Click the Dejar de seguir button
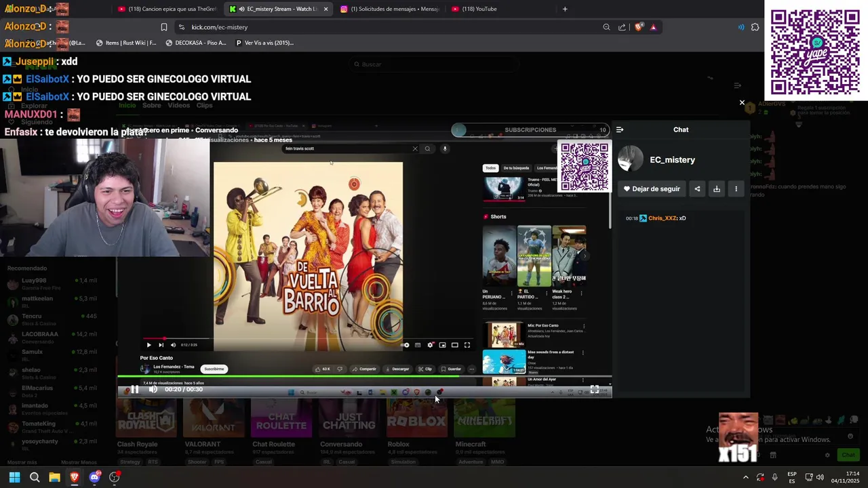 (x=652, y=189)
